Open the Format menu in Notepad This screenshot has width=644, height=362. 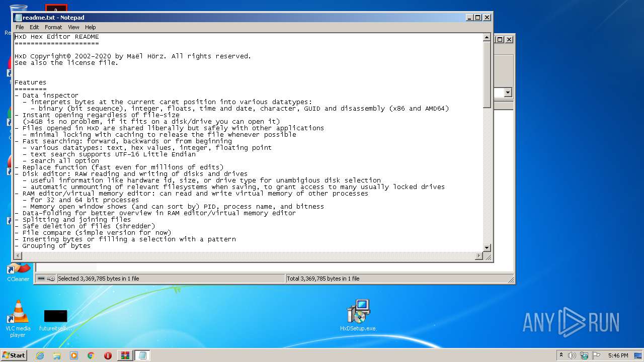click(53, 27)
